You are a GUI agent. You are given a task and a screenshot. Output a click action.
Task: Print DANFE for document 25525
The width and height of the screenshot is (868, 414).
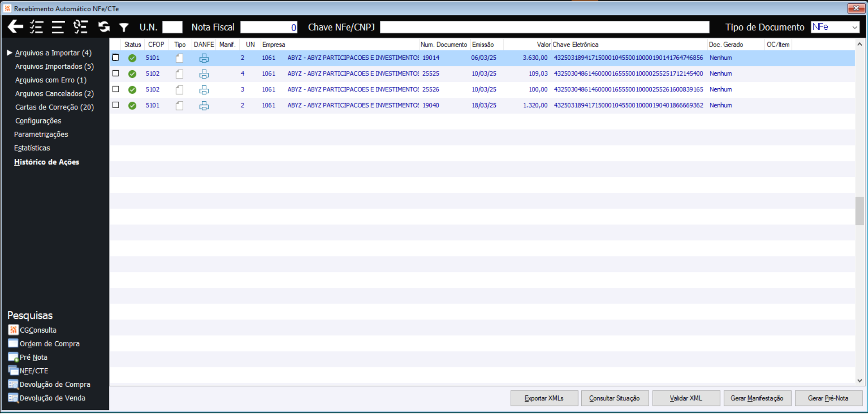(204, 74)
